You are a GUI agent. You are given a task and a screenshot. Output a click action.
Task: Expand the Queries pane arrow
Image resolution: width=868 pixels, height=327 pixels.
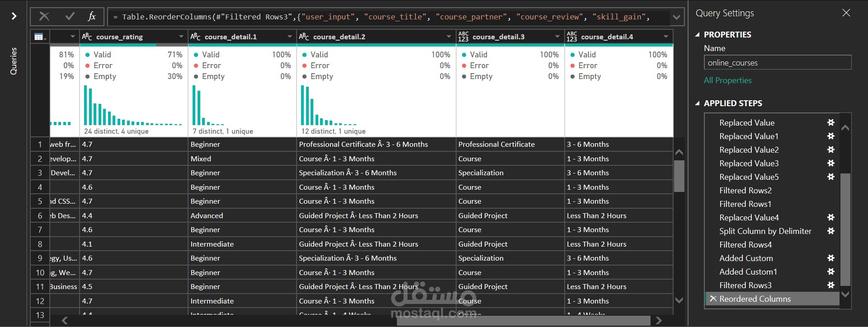tap(14, 16)
